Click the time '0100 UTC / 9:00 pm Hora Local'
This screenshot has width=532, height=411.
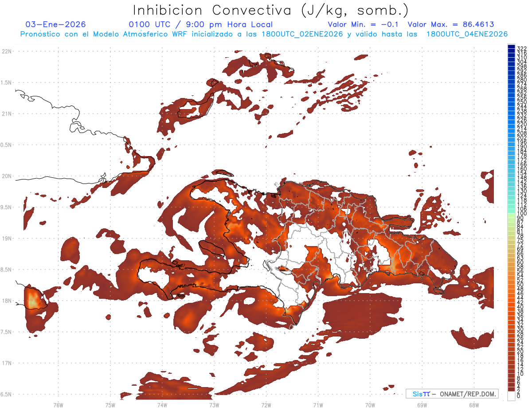[200, 24]
